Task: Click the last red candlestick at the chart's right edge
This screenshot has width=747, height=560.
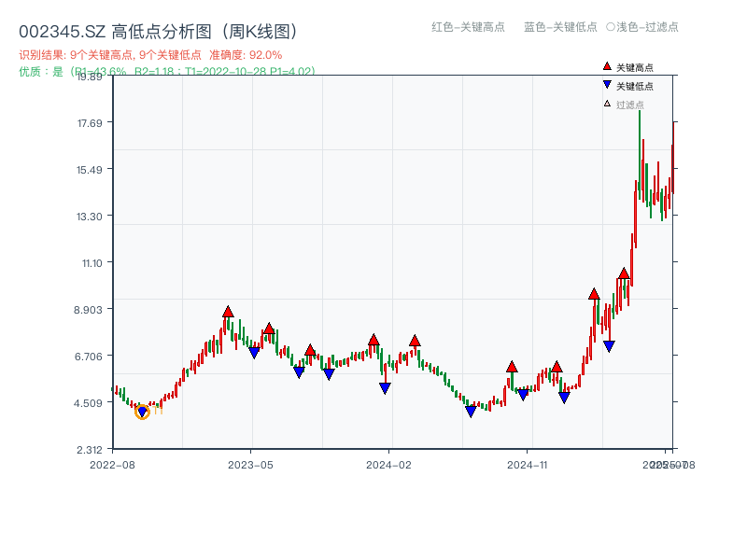Action: coord(673,157)
